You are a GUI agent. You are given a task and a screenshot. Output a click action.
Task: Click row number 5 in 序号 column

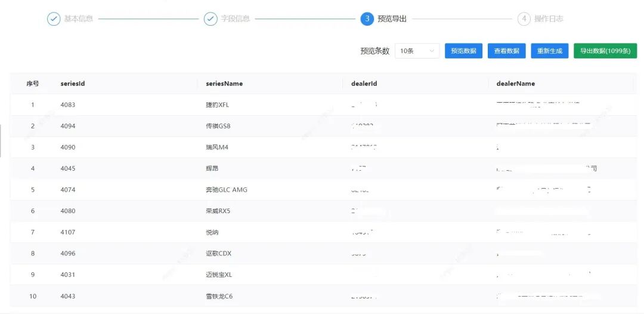(33, 190)
